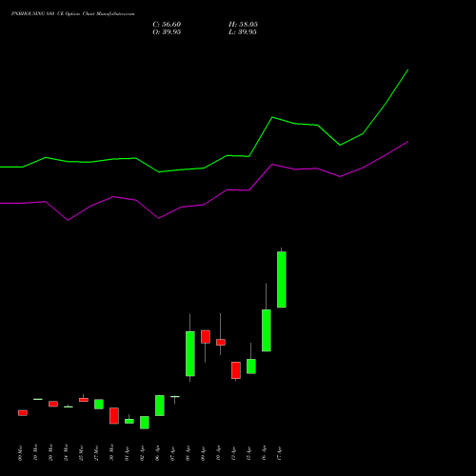Select the 30 Mar date label

point(111,453)
